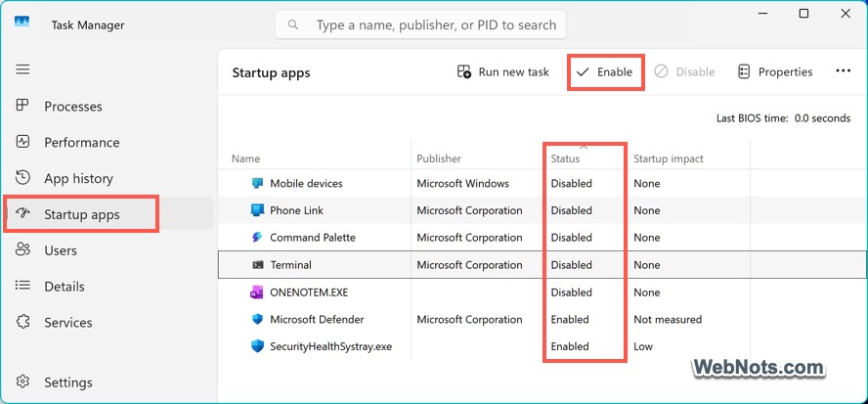
Task: Minimize the Task Manager window
Action: click(762, 14)
